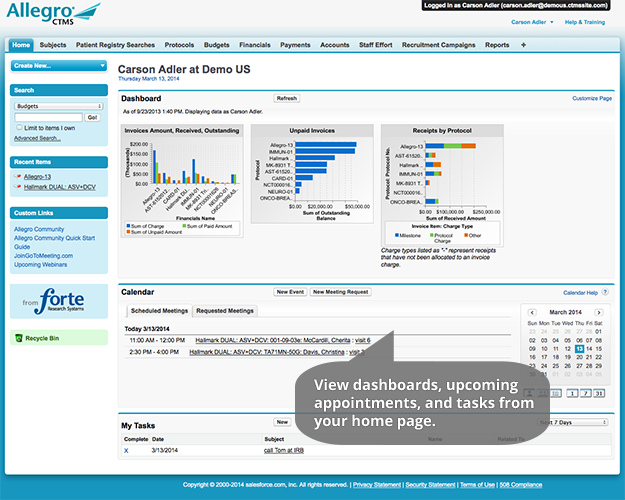The height and width of the screenshot is (500, 625).
Task: Open Allegro-13 recent item link
Action: pos(37,177)
